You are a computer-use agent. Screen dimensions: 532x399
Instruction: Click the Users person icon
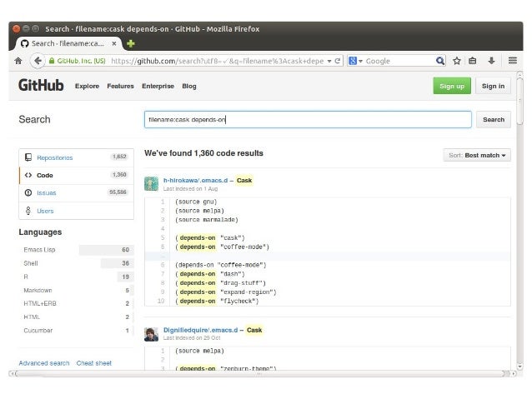(28, 211)
